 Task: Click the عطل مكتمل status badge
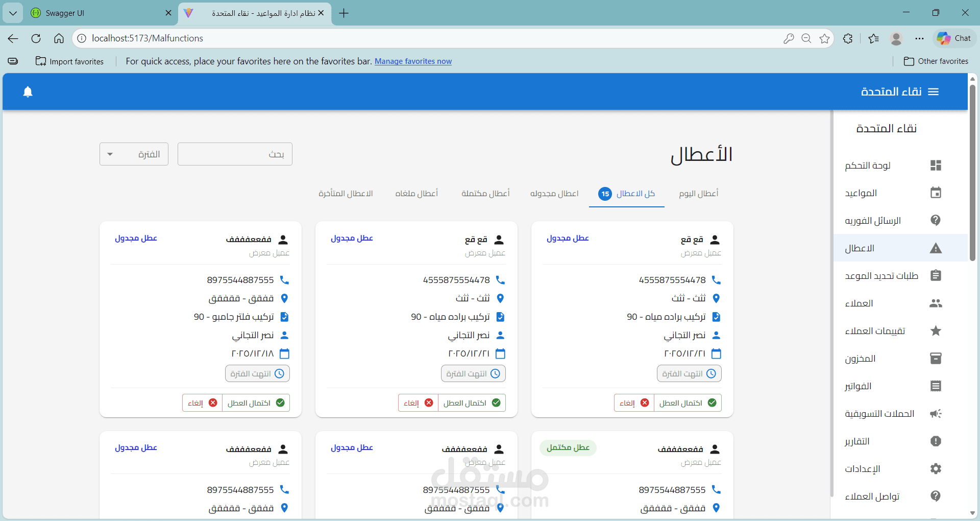(568, 448)
